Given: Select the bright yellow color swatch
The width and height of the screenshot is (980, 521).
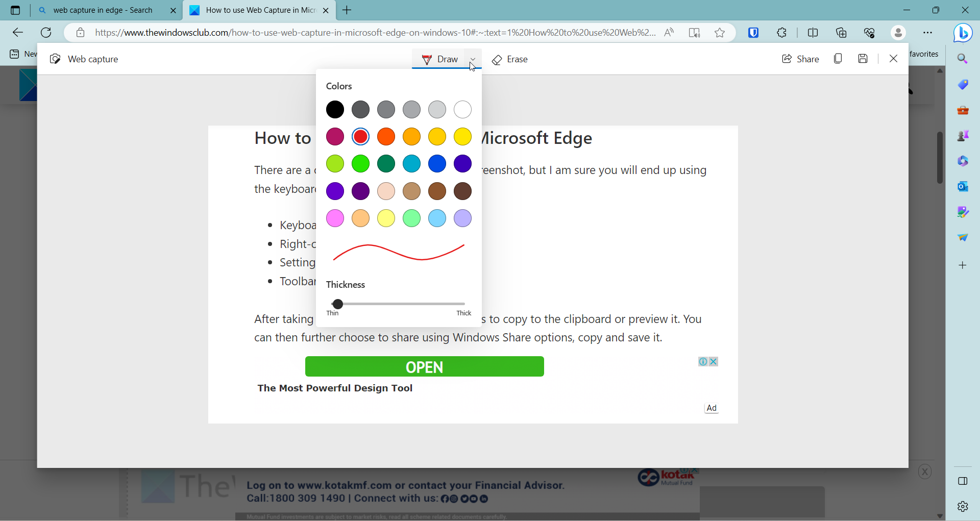Looking at the screenshot, I should 463,137.
